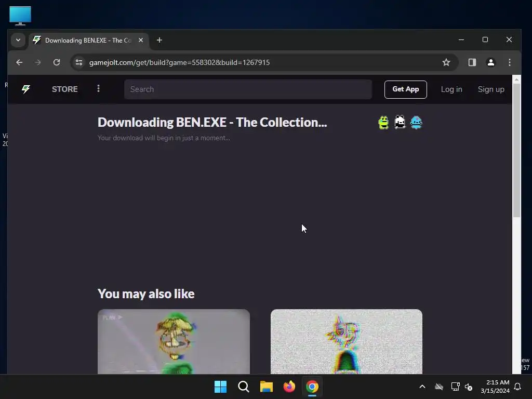This screenshot has width=532, height=399.
Task: Select the desktop monitor icon
Action: coord(20,16)
